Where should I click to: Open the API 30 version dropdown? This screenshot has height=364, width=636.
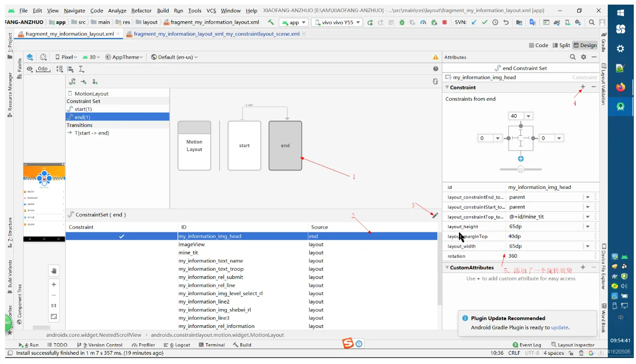91,57
